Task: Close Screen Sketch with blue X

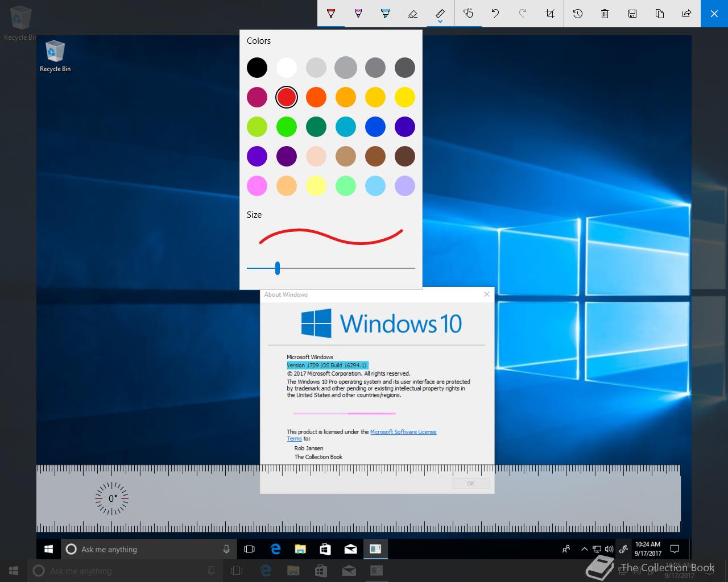Action: (714, 13)
